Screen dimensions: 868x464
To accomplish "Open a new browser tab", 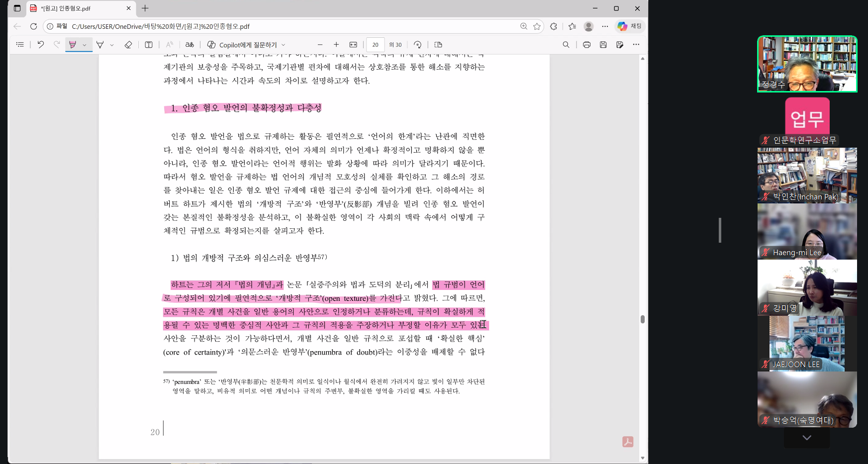I will [145, 8].
